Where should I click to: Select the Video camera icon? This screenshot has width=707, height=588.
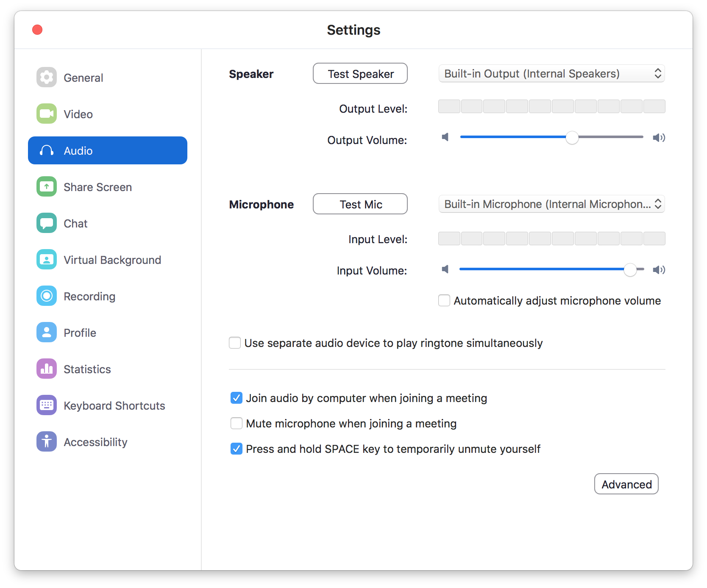coord(46,114)
